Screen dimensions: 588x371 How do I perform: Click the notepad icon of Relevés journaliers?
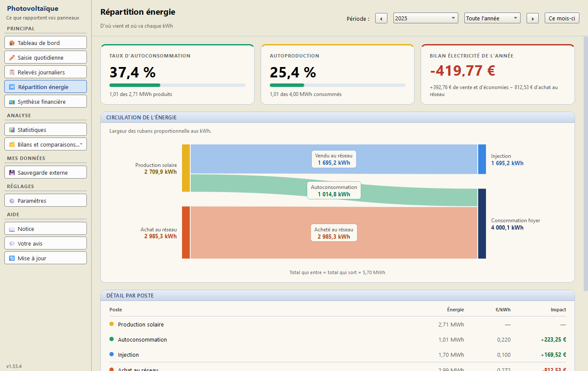12,72
